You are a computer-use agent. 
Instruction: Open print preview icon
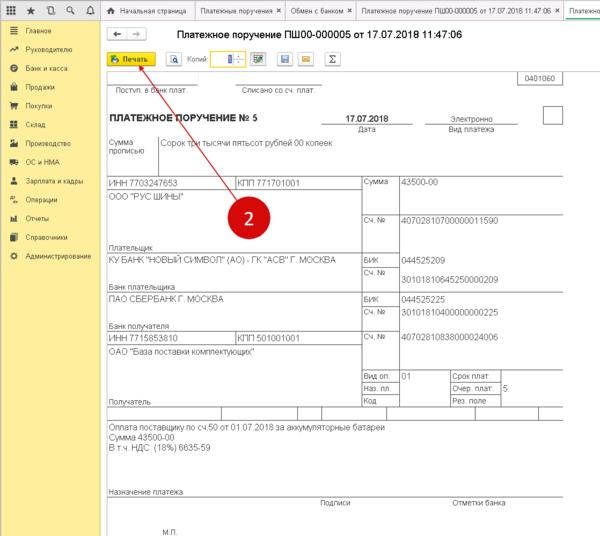click(174, 59)
